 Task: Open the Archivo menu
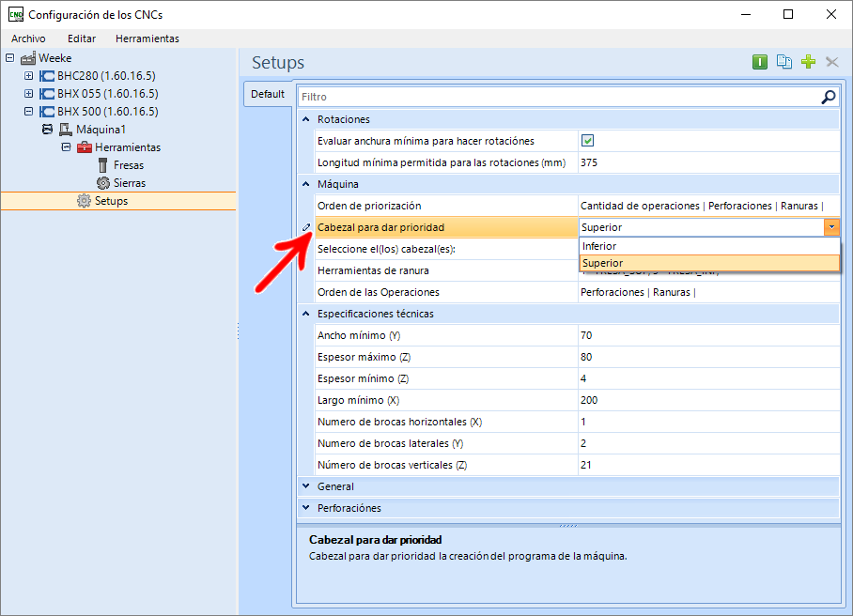(x=28, y=38)
